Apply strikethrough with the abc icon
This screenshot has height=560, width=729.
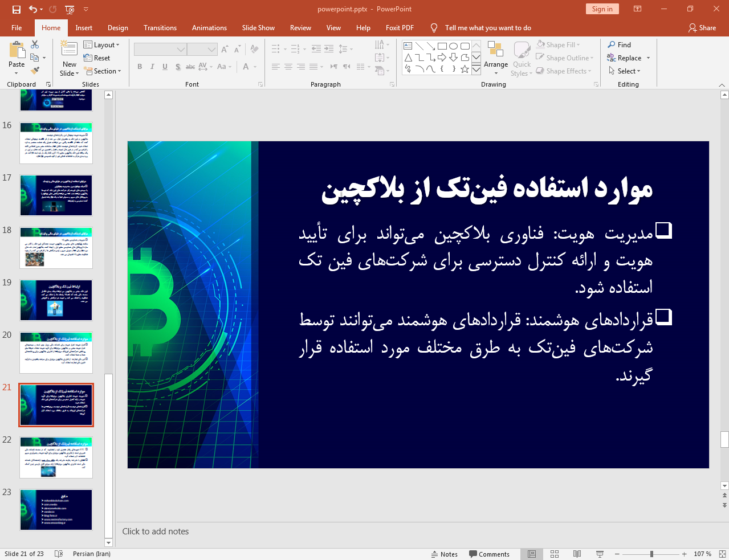190,67
